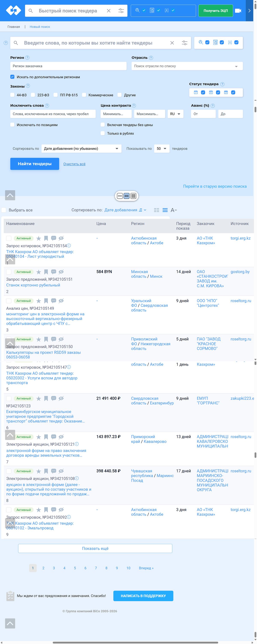Check the Другие laws checkbox

point(120,95)
